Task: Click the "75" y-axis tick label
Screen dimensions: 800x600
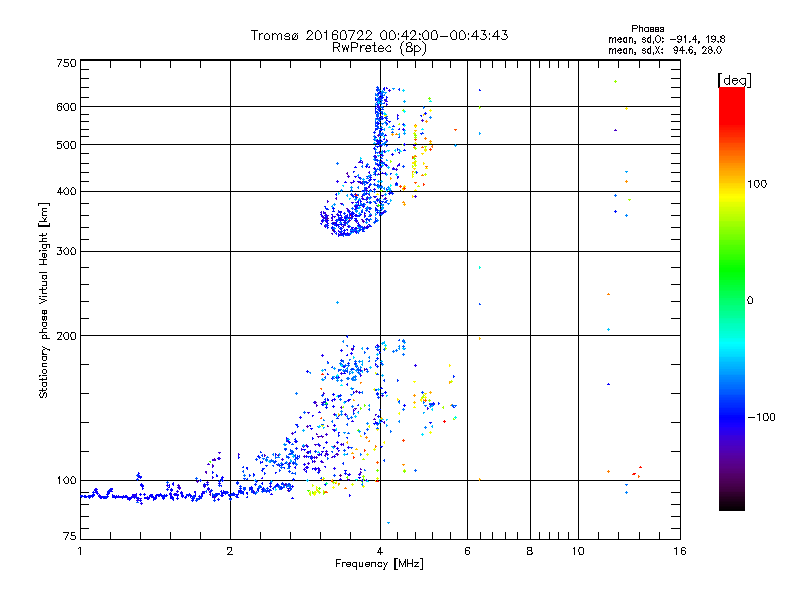Action: click(70, 536)
